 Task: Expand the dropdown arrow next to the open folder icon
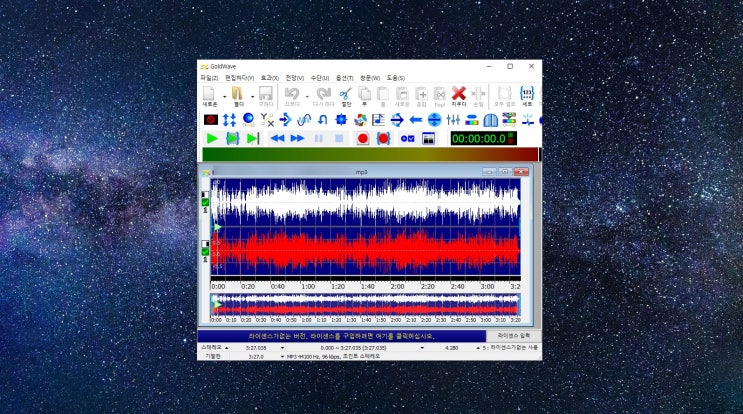coord(253,97)
